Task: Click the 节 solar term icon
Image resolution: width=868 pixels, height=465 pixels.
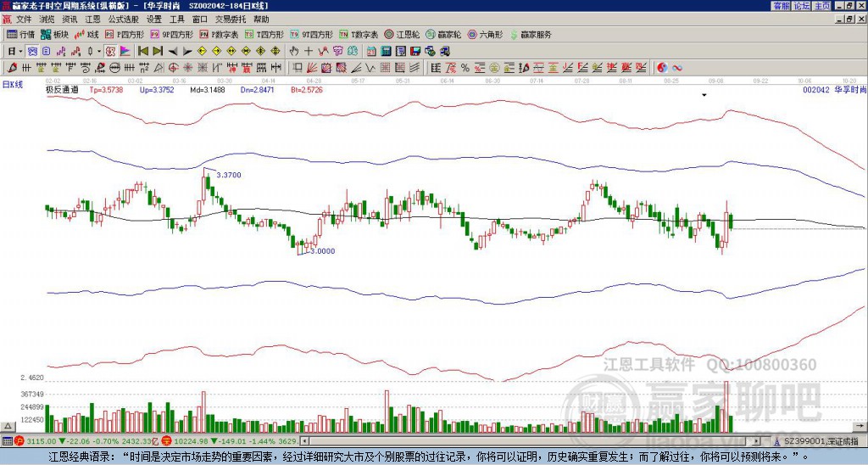Action: point(337,52)
